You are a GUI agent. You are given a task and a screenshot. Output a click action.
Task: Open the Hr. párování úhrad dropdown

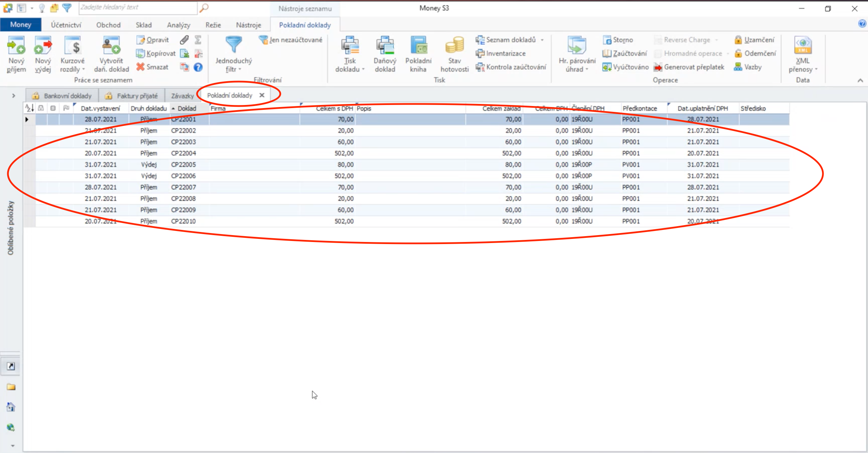click(577, 54)
